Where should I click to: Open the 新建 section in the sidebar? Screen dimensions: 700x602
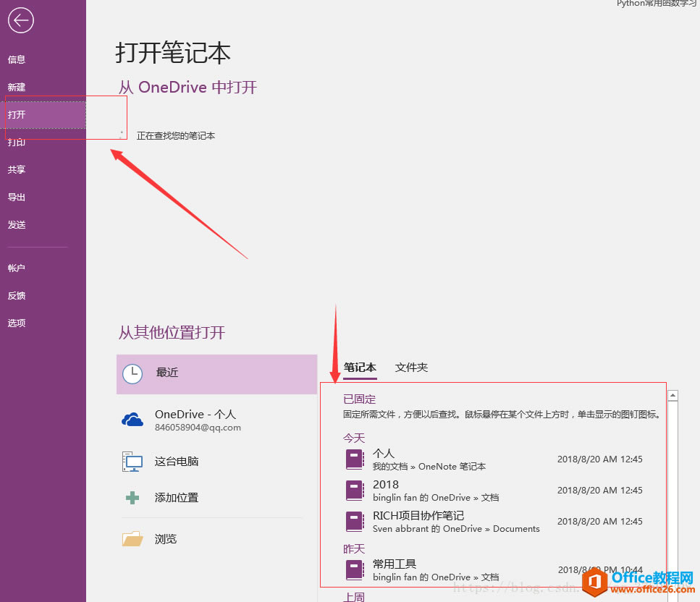tap(17, 87)
